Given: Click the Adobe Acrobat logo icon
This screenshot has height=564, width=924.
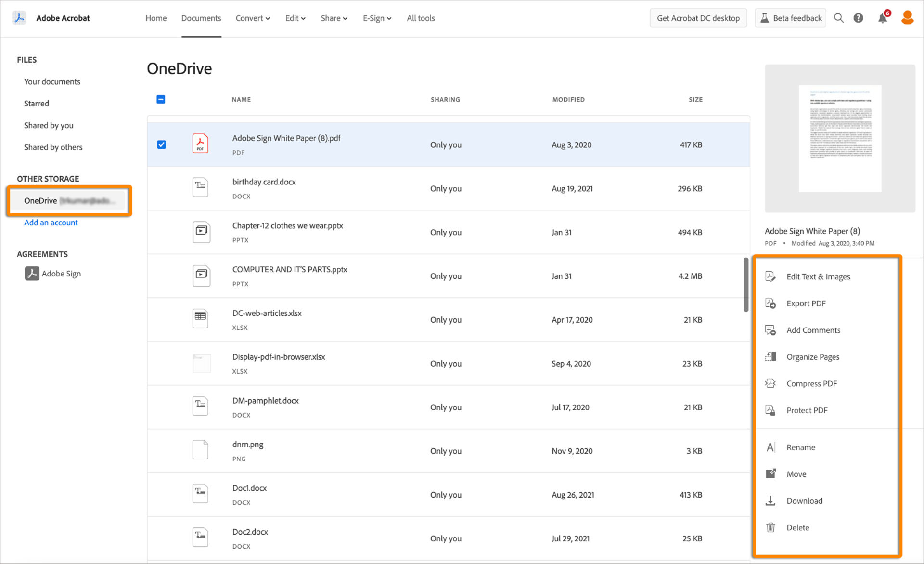Looking at the screenshot, I should point(19,18).
